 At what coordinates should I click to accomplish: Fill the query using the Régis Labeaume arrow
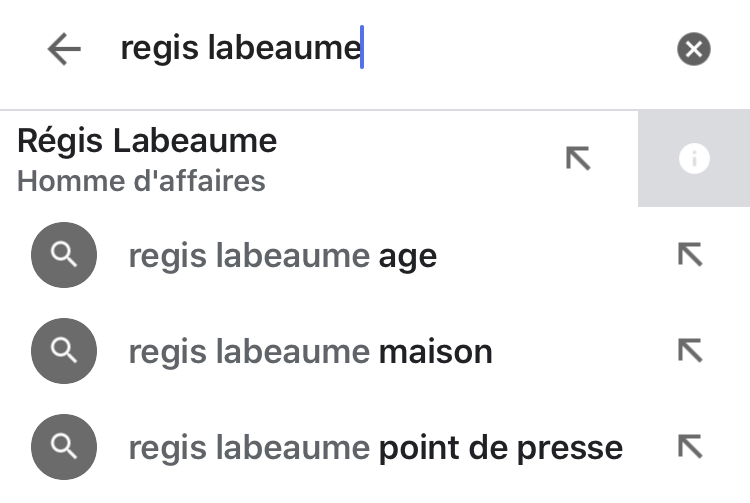click(578, 158)
